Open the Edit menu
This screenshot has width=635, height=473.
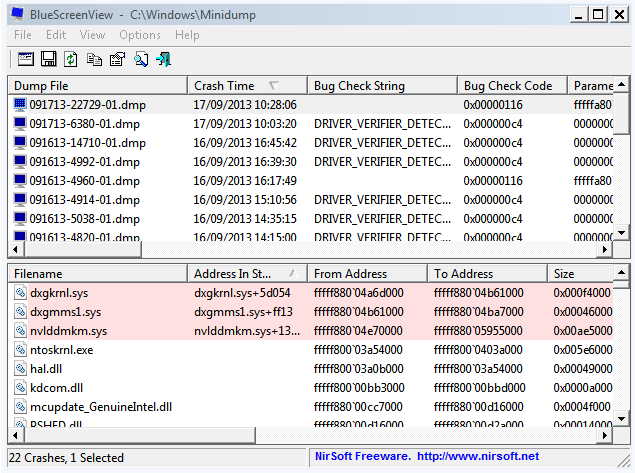[x=56, y=35]
